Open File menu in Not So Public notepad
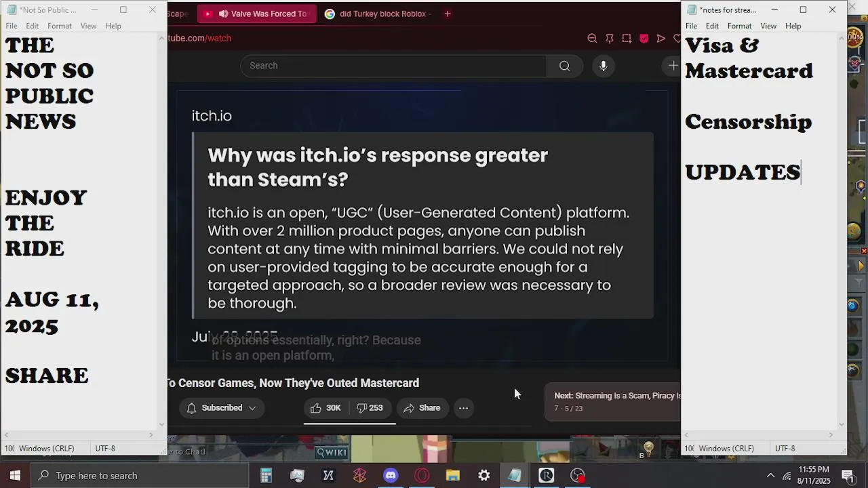Viewport: 868px width, 488px height. pos(12,26)
